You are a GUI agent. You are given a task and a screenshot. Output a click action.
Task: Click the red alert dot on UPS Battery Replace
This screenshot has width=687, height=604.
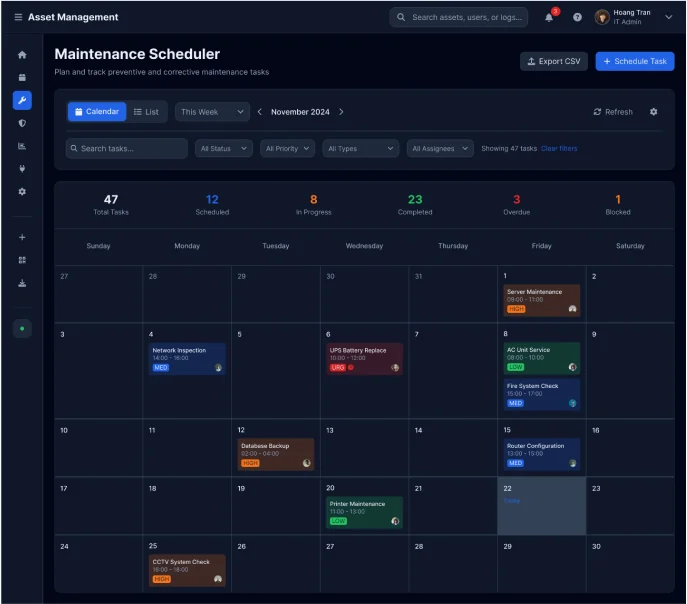[x=351, y=367]
